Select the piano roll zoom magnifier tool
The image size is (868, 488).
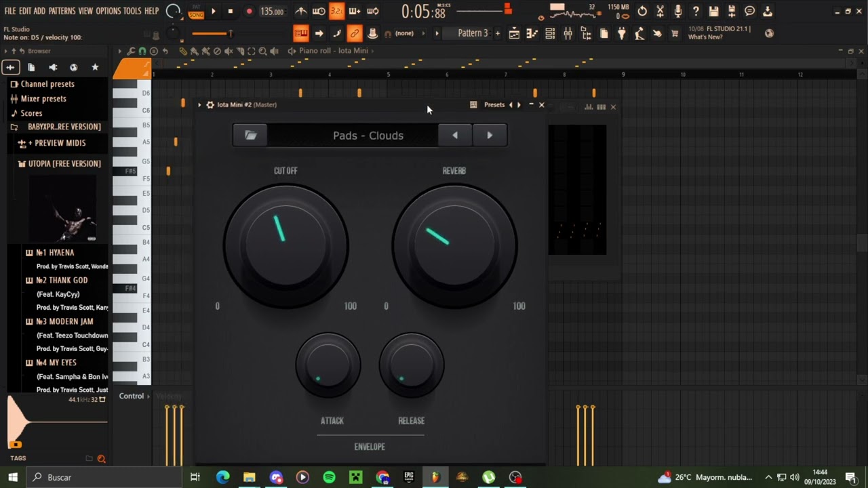click(262, 51)
